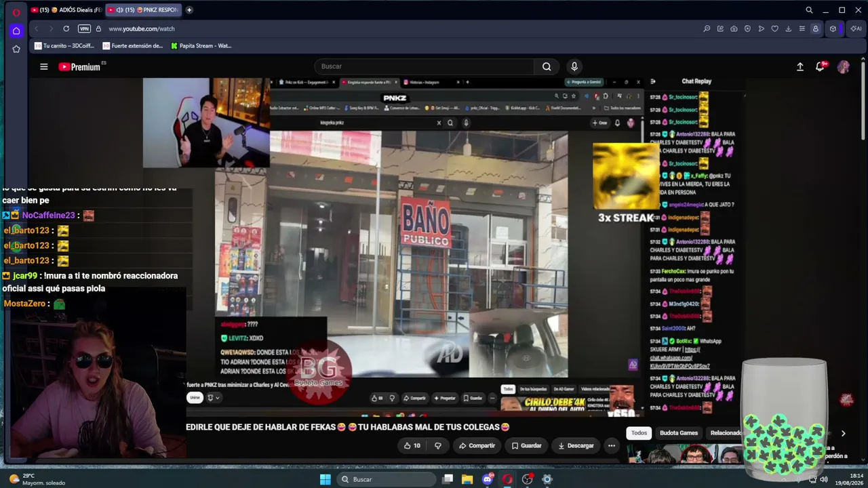Image resolution: width=868 pixels, height=488 pixels.
Task: Open the search tabs magnifier in the title bar
Action: [809, 10]
